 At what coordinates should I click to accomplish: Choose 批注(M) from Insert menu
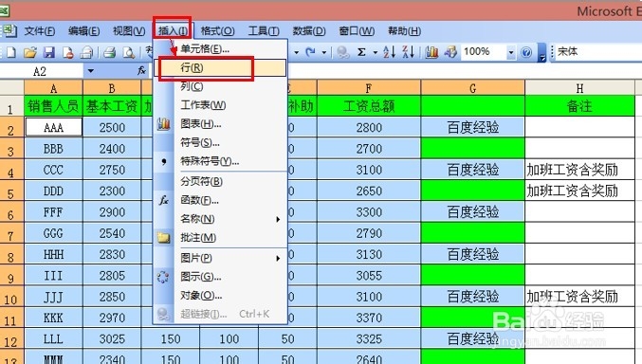click(x=220, y=238)
